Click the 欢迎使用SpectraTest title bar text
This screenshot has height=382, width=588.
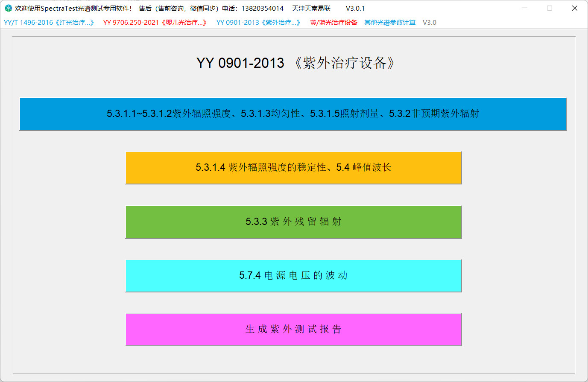[73, 9]
